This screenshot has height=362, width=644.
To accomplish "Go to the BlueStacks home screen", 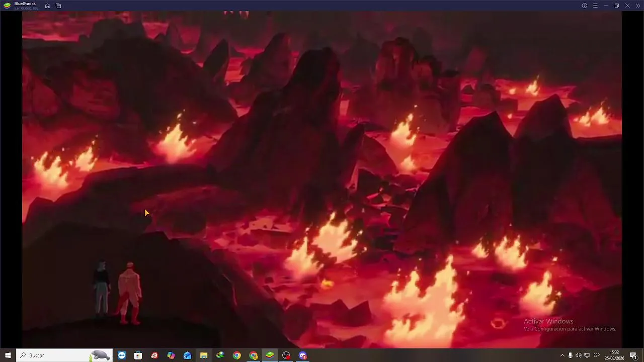I will coord(47,6).
